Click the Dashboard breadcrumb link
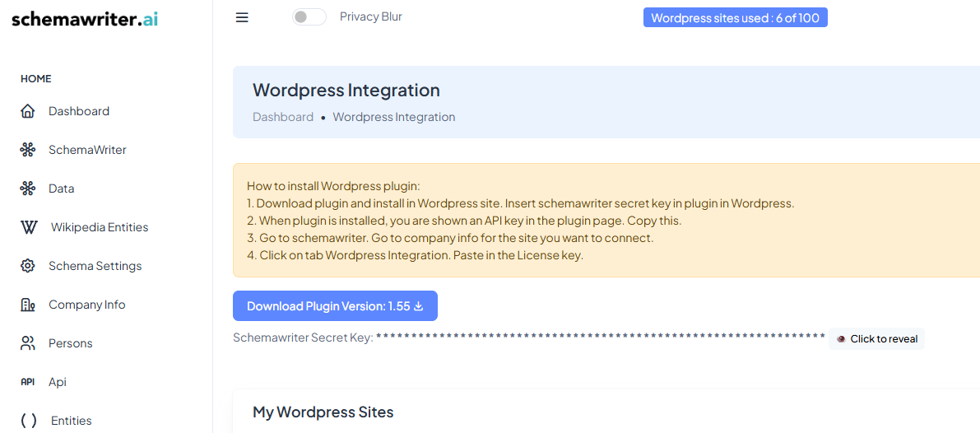This screenshot has width=980, height=433. 283,117
